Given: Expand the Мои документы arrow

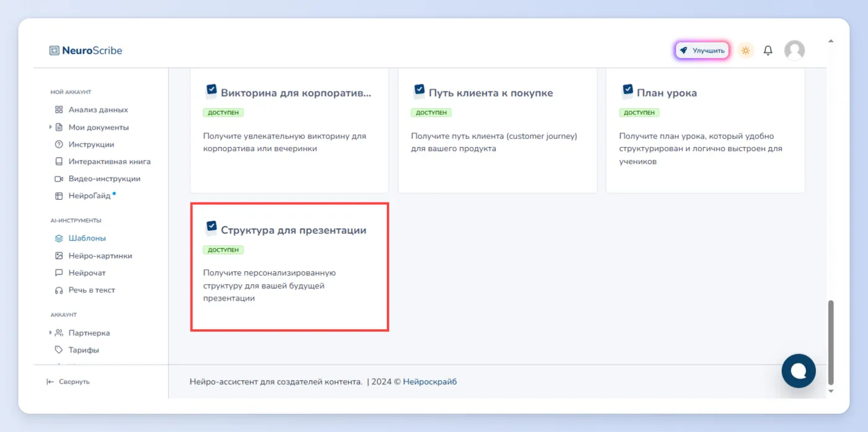Looking at the screenshot, I should point(50,127).
